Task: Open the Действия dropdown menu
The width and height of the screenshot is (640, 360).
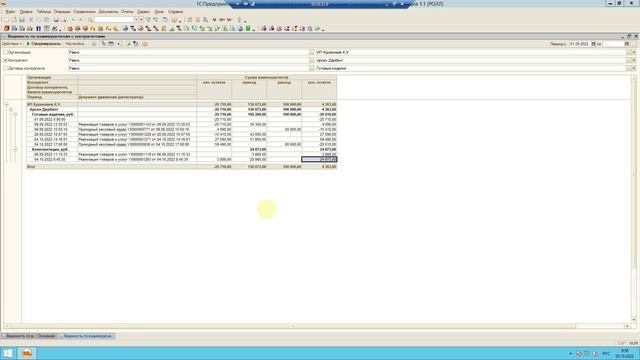Action: [x=12, y=44]
